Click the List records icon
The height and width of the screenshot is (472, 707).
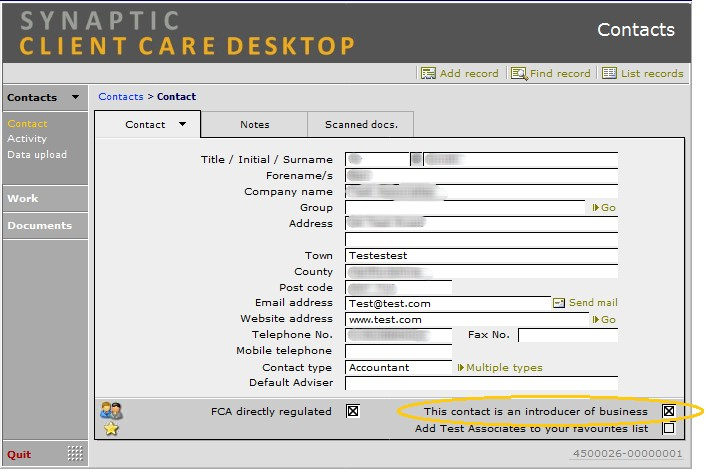(609, 73)
